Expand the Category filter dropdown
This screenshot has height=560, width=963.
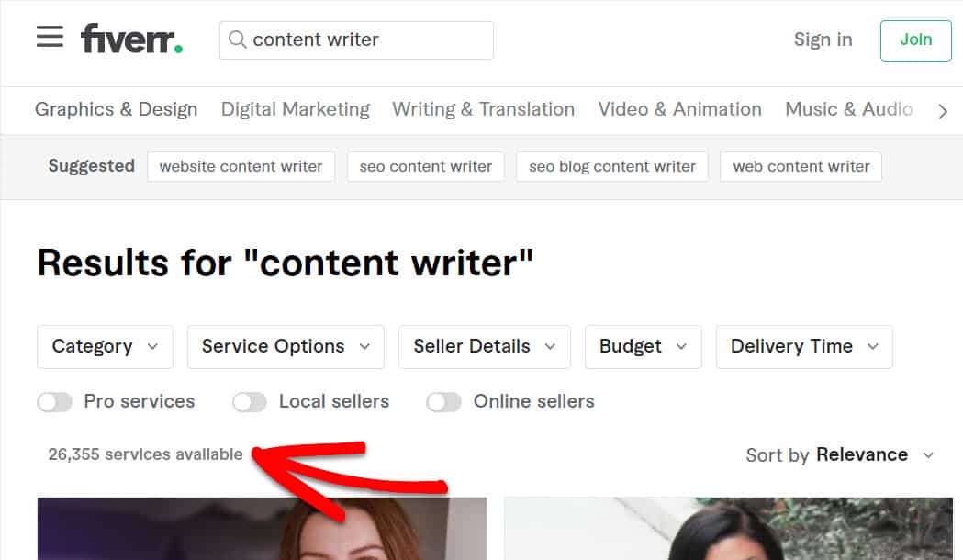point(105,347)
